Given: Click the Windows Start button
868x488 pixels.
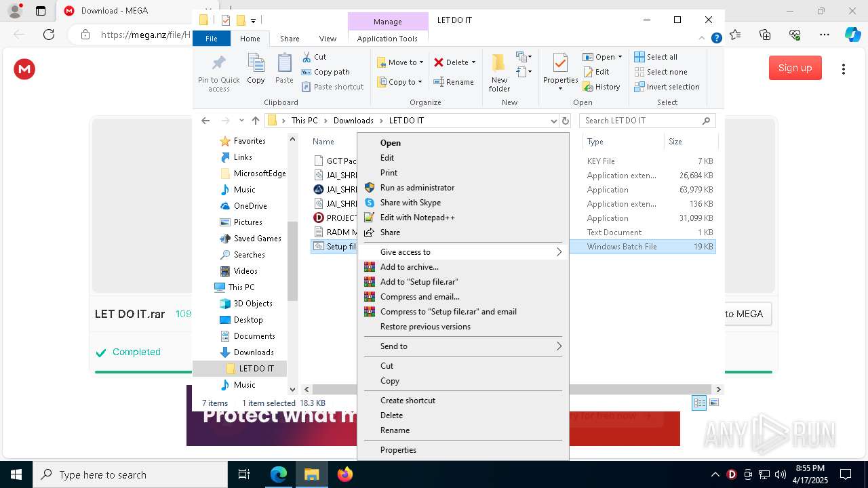Looking at the screenshot, I should (16, 475).
